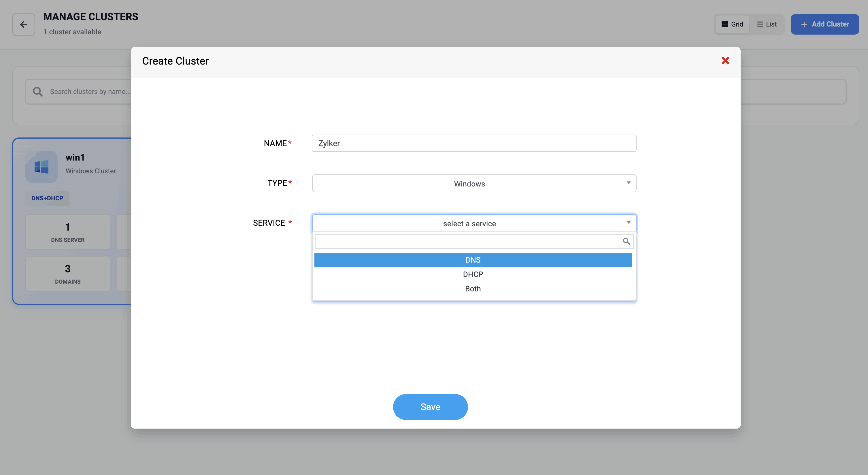Screen dimensions: 868x475
Task: Click the Name field containing Zylker
Action: (474, 143)
